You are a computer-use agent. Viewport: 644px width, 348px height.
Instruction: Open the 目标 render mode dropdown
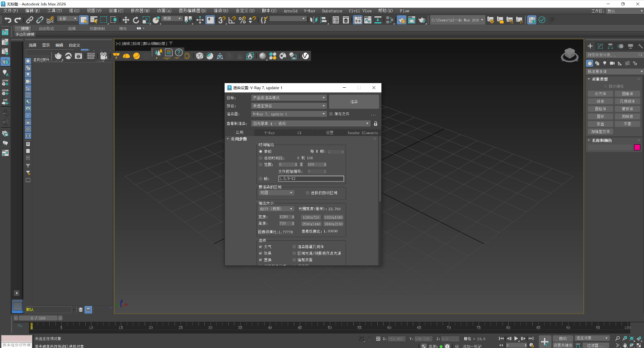coord(289,98)
